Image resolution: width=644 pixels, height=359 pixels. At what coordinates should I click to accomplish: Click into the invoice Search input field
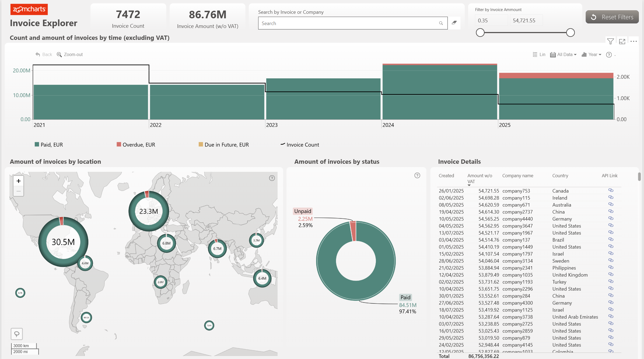point(347,23)
